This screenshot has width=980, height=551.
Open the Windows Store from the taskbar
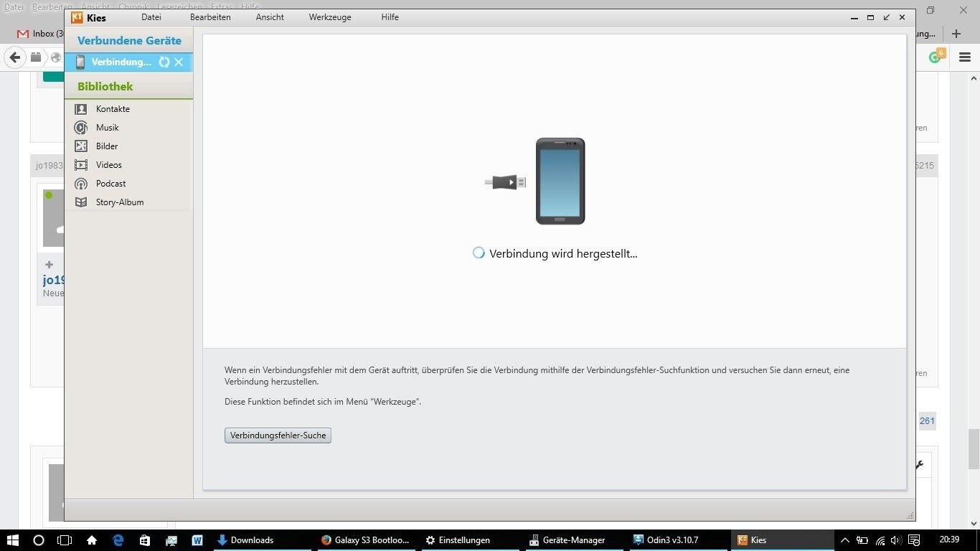click(145, 540)
